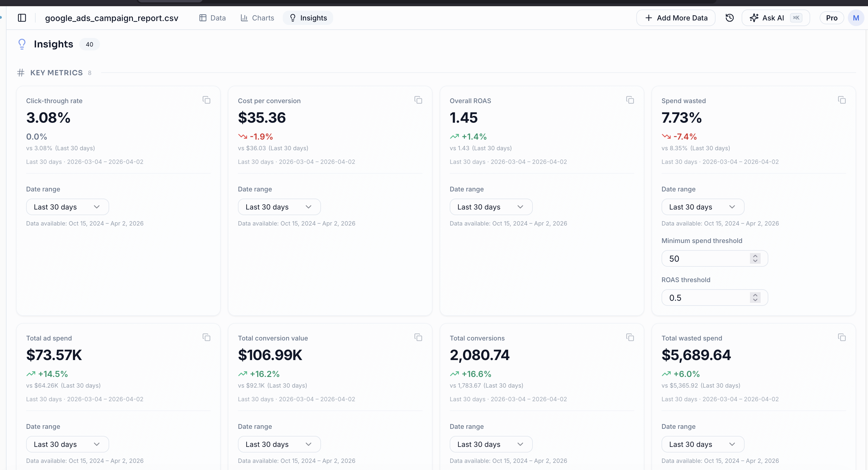Viewport: 868px width, 470px height.
Task: Click the Insights lightbulb icon
Action: [22, 44]
